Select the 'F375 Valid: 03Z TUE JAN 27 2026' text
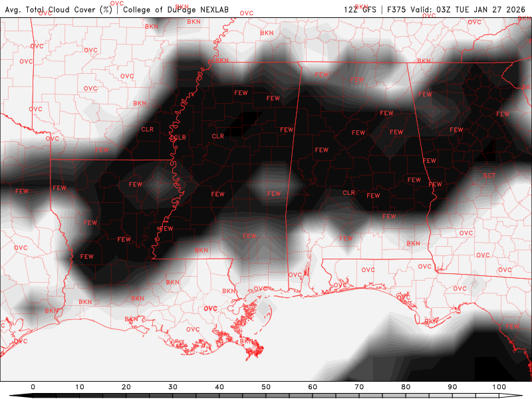 (x=456, y=9)
